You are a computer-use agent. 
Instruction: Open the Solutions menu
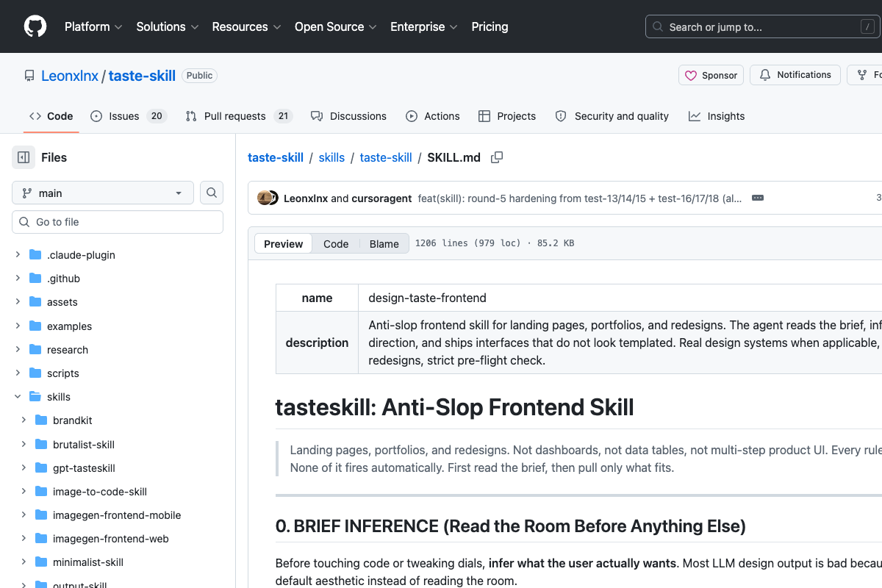[x=168, y=26]
